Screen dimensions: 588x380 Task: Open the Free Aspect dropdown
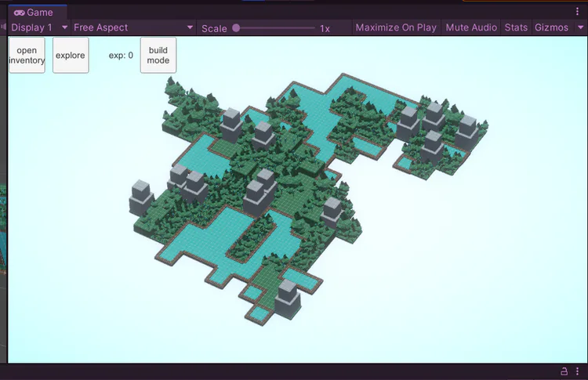point(133,27)
